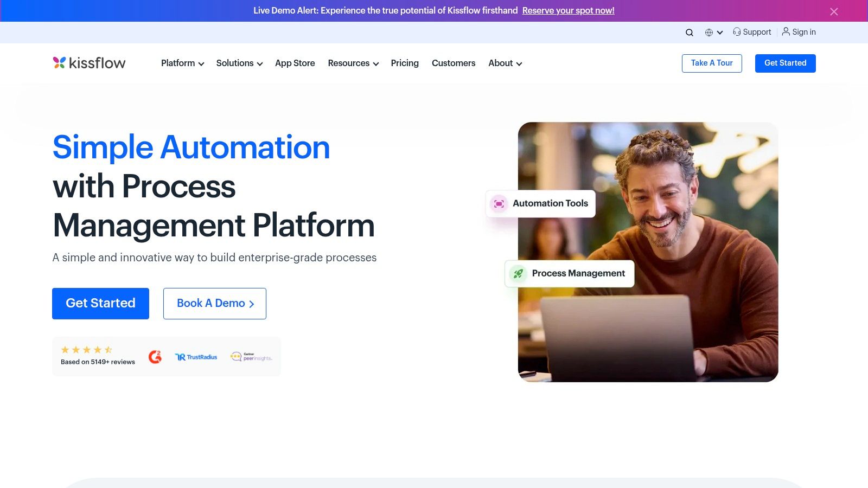Image resolution: width=868 pixels, height=488 pixels.
Task: Click the 'Simple Automation' heading
Action: (x=191, y=147)
